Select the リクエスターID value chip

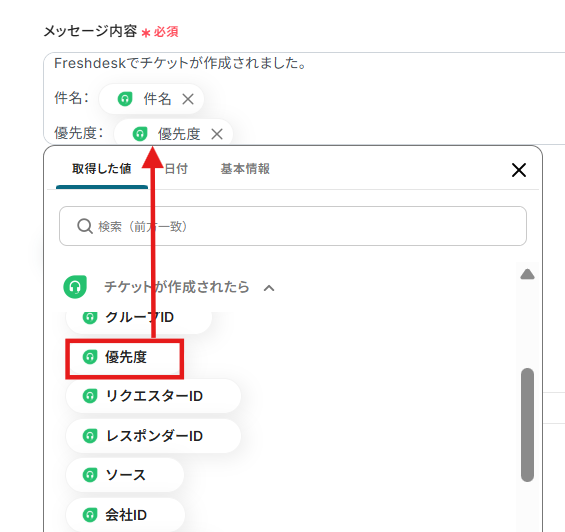(x=153, y=396)
